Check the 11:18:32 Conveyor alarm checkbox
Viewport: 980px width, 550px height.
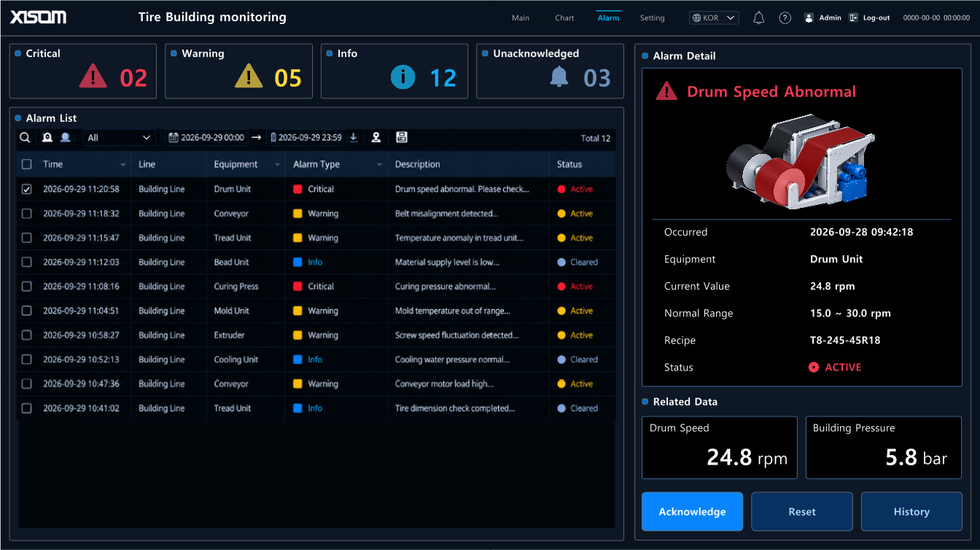[27, 214]
